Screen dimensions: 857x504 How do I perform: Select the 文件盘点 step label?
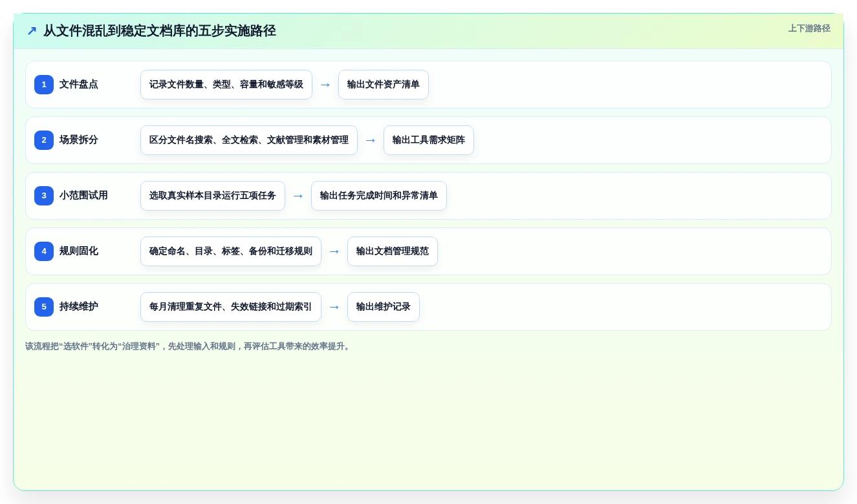tap(79, 85)
